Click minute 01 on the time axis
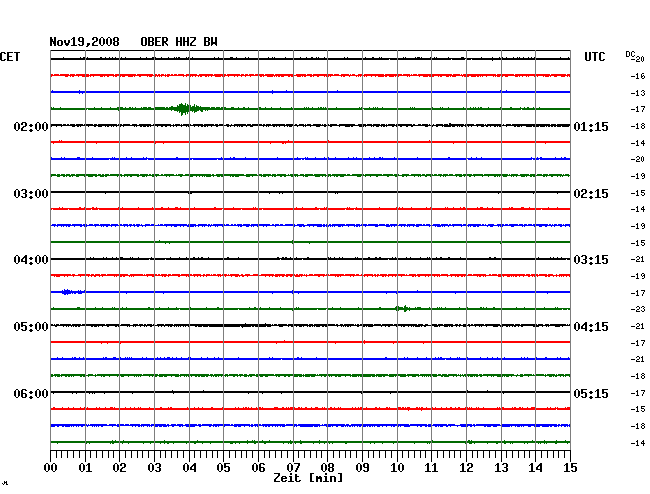The height and width of the screenshot is (494, 650). coord(85,468)
